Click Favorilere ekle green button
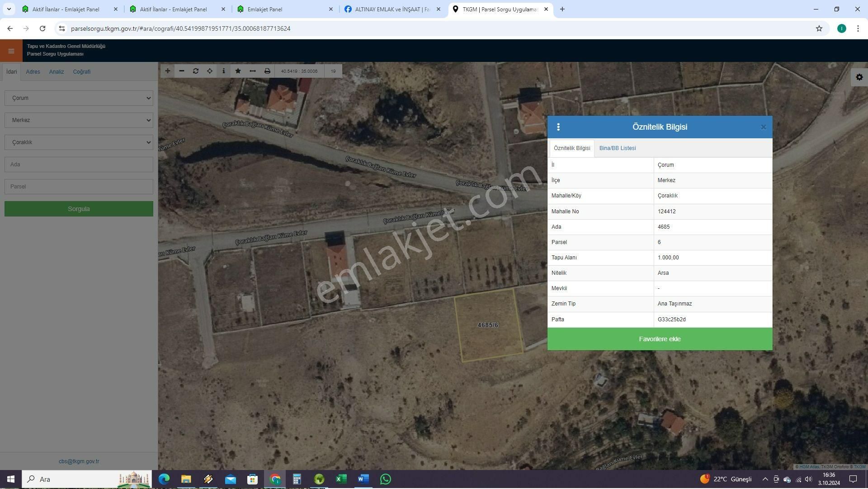 pyautogui.click(x=660, y=339)
